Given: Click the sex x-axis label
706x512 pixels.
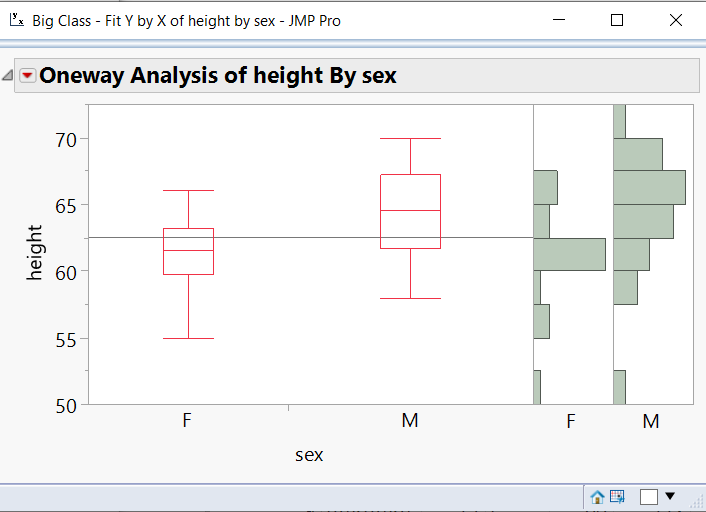Looking at the screenshot, I should (309, 455).
